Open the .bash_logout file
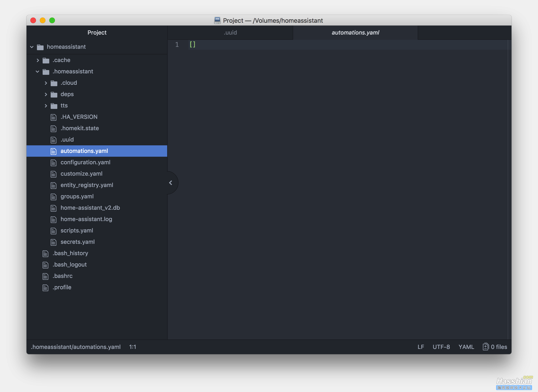This screenshot has height=392, width=538. (x=70, y=265)
